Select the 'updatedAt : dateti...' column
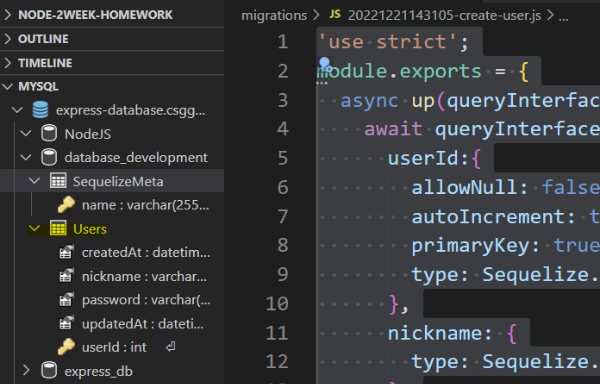Viewport: 600px width, 384px height. click(143, 324)
